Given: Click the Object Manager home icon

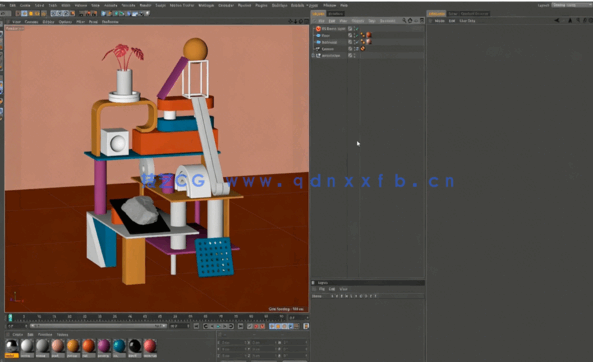Looking at the screenshot, I should point(410,20).
